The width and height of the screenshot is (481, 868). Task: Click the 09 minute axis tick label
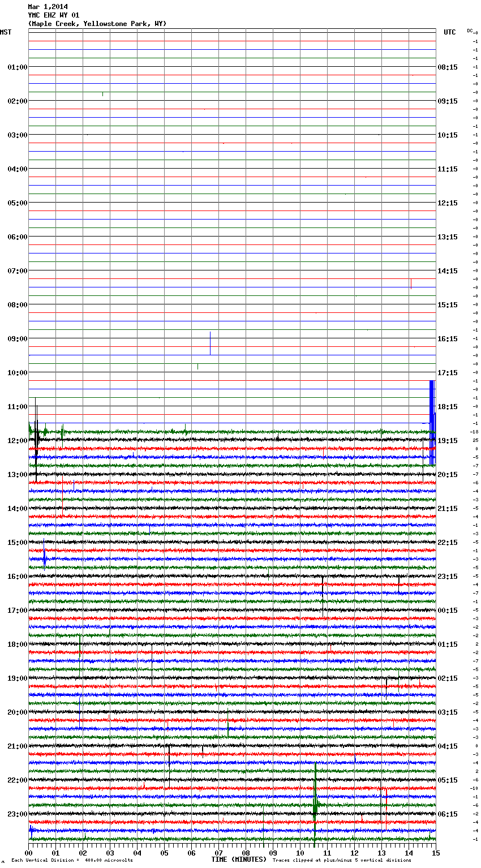(273, 853)
